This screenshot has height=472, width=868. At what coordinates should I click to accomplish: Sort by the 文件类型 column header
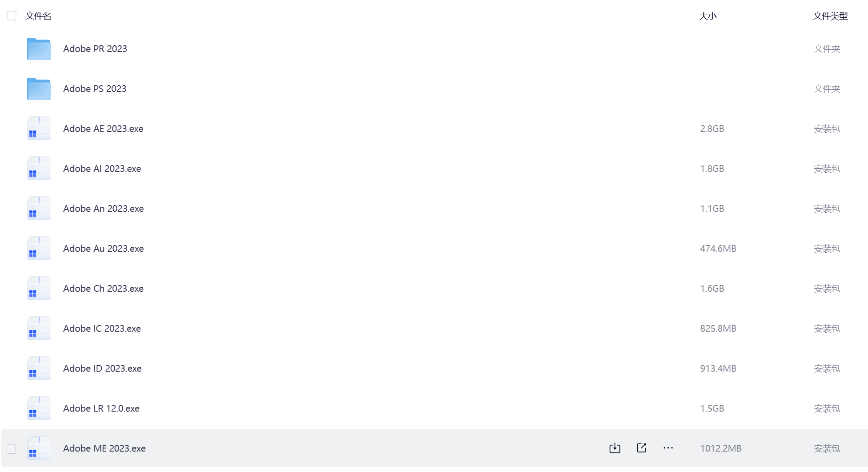tap(830, 16)
